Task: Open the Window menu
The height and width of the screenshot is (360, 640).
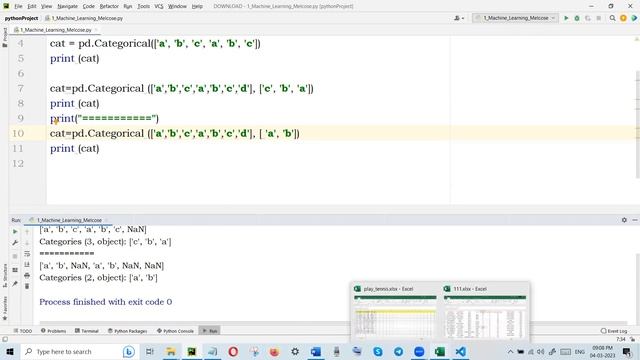Action: (177, 6)
